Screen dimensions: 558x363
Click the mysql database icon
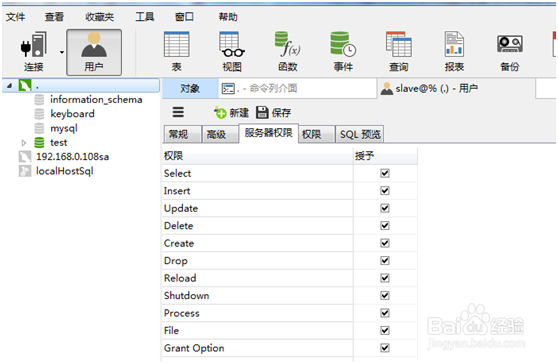point(40,128)
